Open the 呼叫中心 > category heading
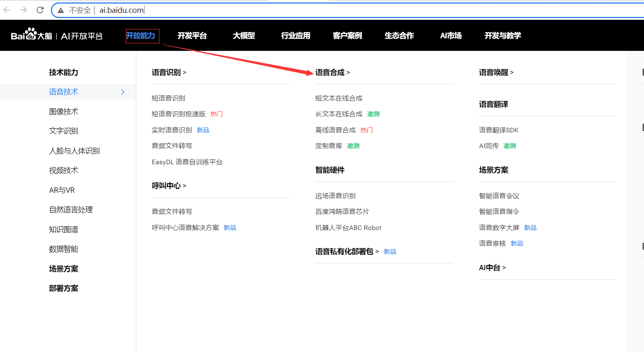The image size is (644, 352). point(169,186)
